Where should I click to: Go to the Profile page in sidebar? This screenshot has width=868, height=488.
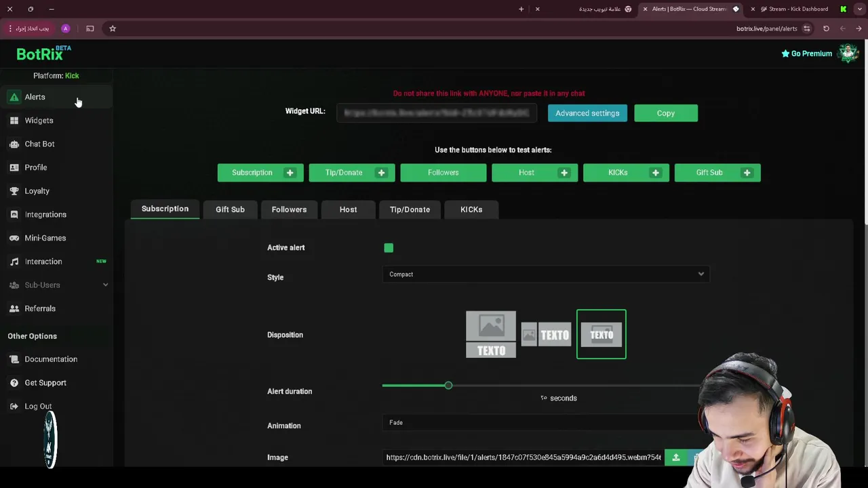35,167
